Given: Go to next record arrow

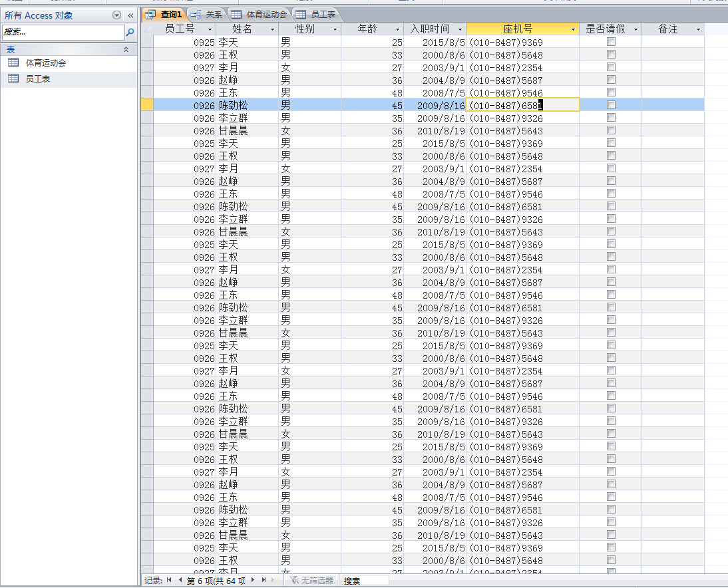Looking at the screenshot, I should pos(253,579).
